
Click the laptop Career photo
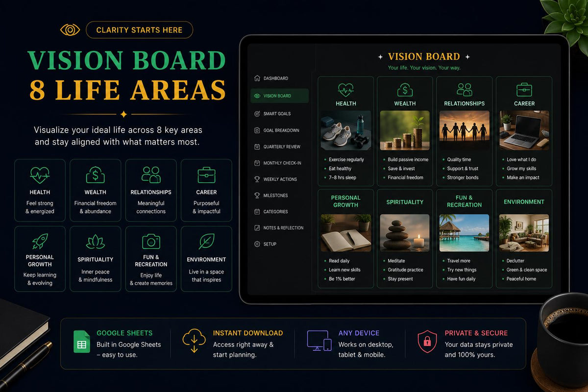(x=524, y=130)
